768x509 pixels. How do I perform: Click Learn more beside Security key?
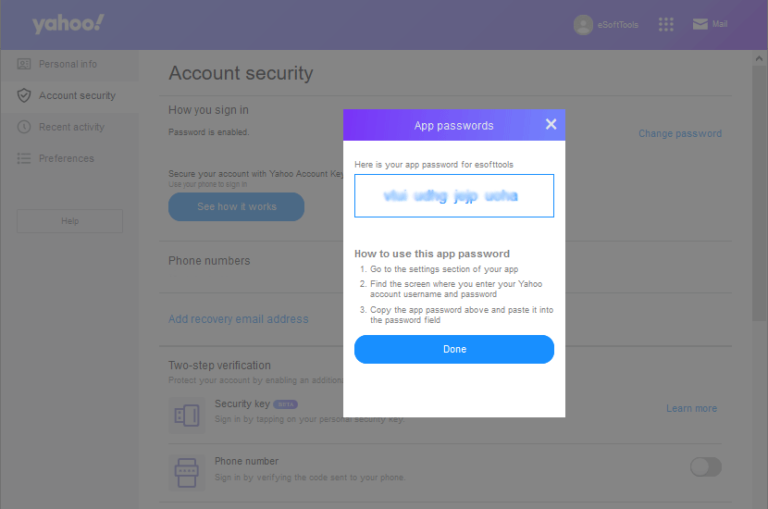pyautogui.click(x=691, y=408)
